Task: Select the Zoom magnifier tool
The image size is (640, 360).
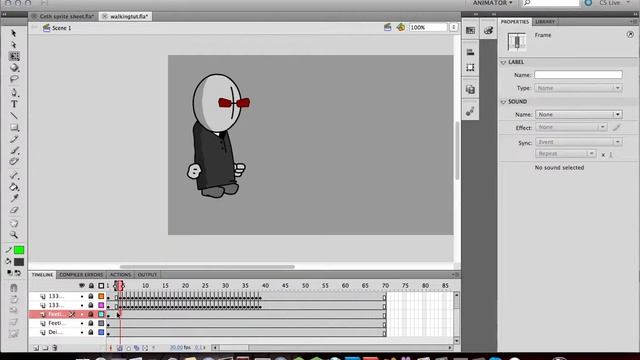Action: tap(14, 235)
